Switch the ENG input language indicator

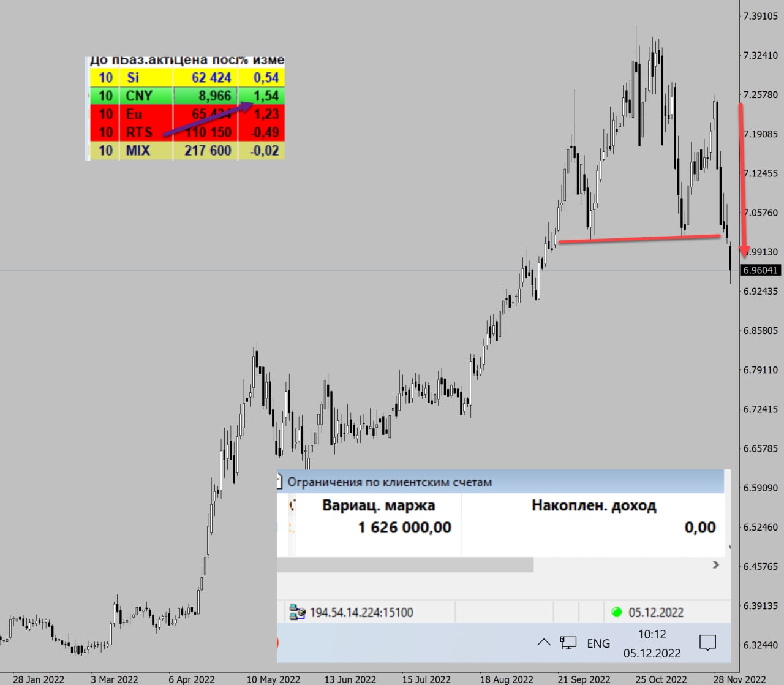click(598, 643)
